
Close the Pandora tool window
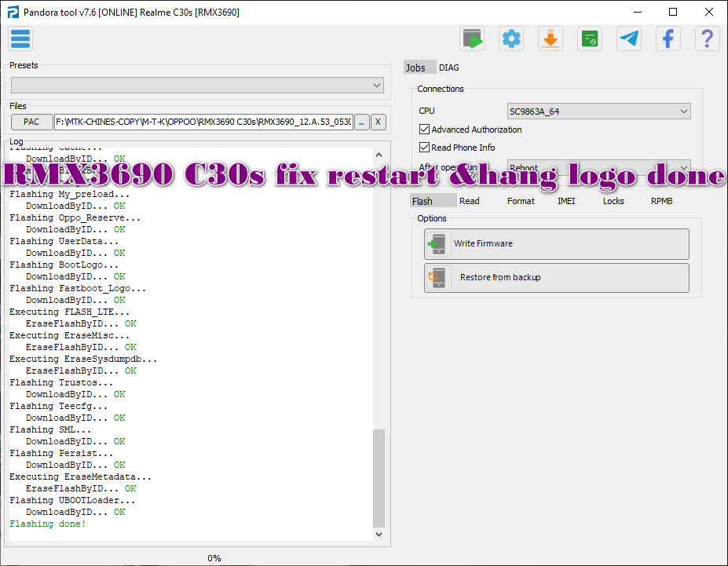[x=709, y=12]
